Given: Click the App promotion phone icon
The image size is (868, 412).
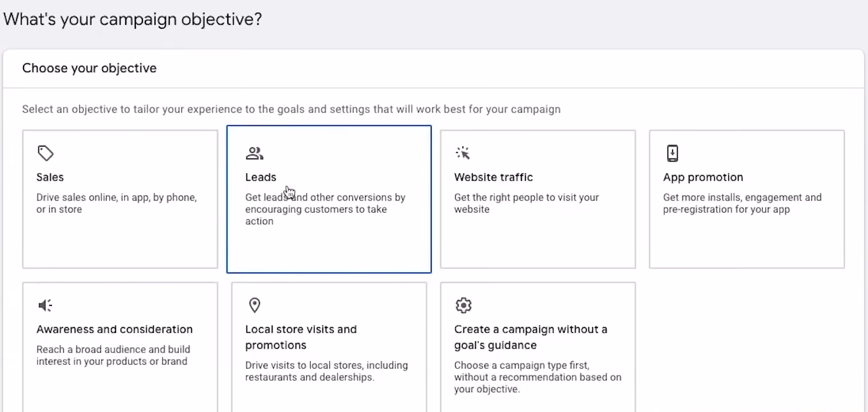Looking at the screenshot, I should point(672,153).
